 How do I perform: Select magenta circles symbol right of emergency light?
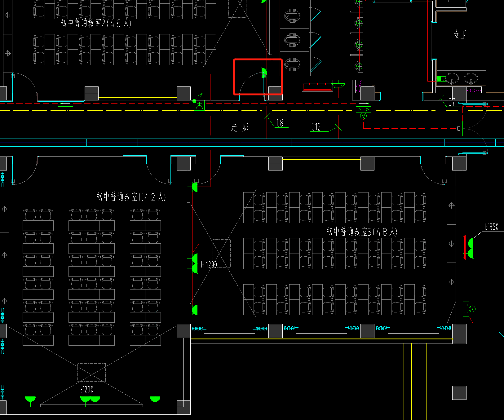[359, 86]
